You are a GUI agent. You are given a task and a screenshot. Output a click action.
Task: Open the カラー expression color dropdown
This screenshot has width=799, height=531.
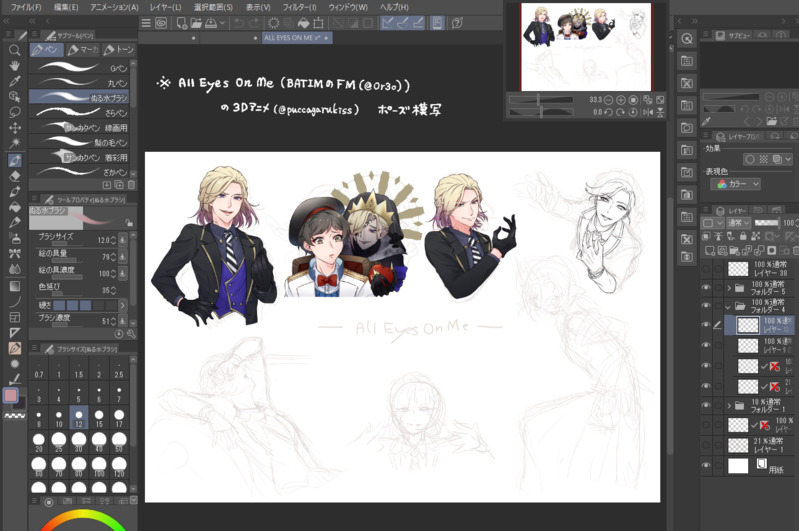(736, 184)
